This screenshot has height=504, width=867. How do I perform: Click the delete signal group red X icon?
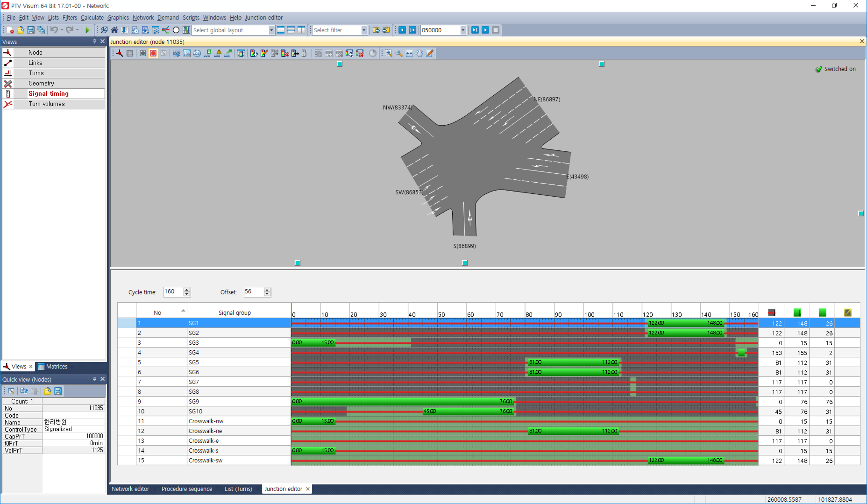point(285,54)
